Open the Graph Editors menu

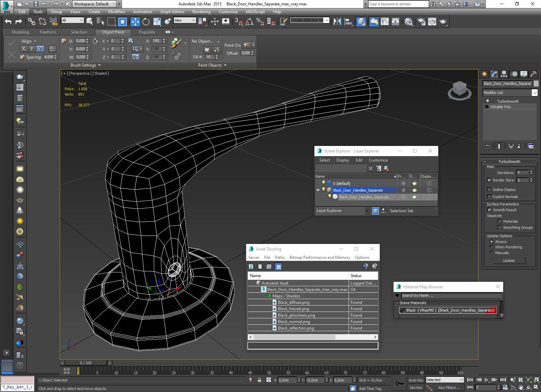[x=172, y=12]
